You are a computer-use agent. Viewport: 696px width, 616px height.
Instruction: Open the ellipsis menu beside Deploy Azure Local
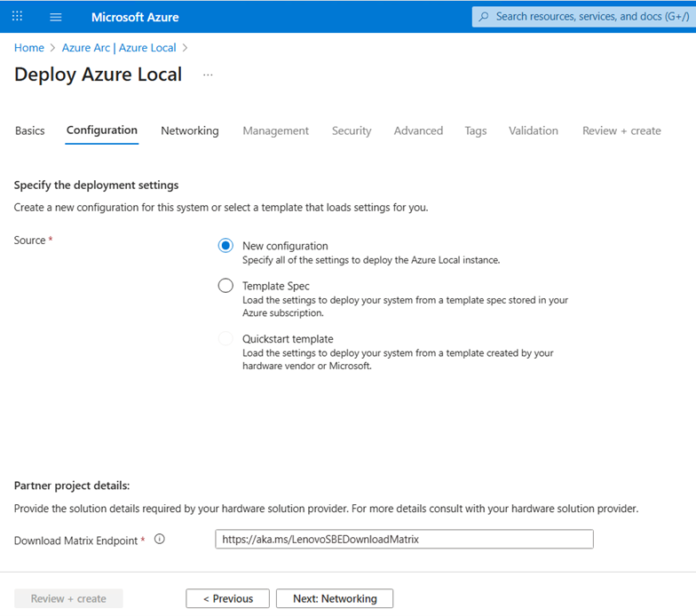click(208, 75)
